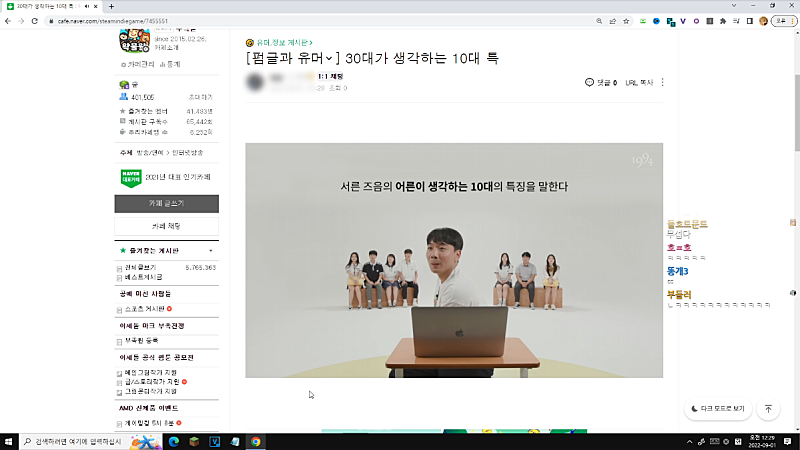
Task: Launch Microsoft Edge from taskbar
Action: pos(173,441)
